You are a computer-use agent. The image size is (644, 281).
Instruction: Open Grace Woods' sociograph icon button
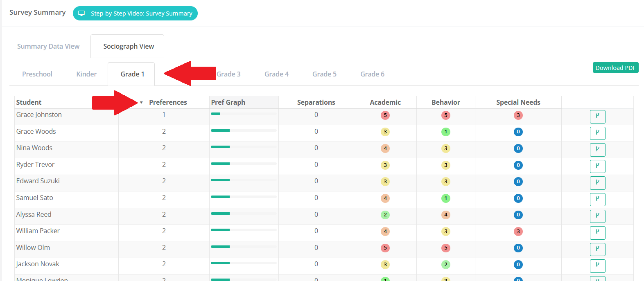click(x=597, y=133)
